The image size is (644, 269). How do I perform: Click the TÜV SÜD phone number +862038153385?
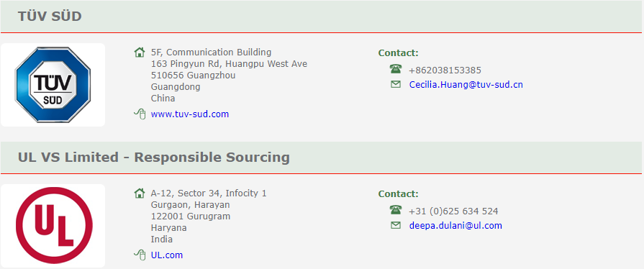(x=445, y=70)
